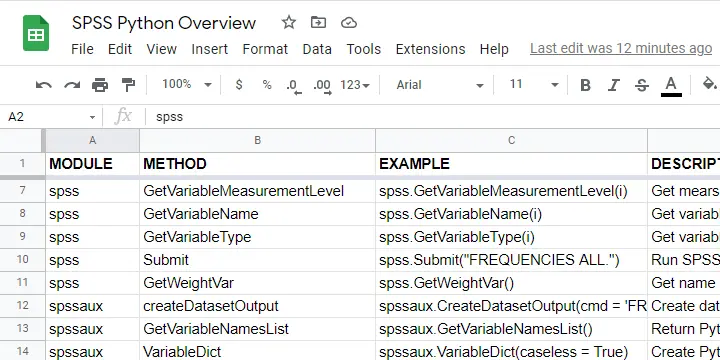Viewport: 720px width, 360px height.
Task: Open the Edit menu
Action: click(x=120, y=49)
